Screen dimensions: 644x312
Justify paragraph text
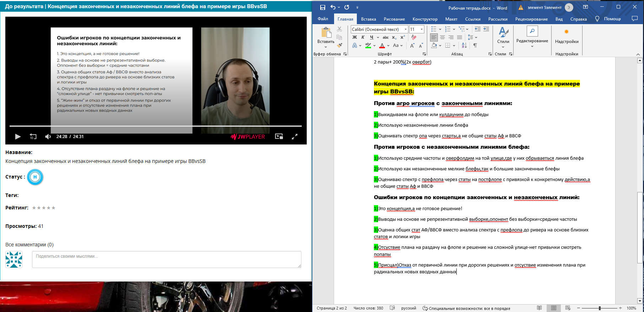click(x=460, y=37)
